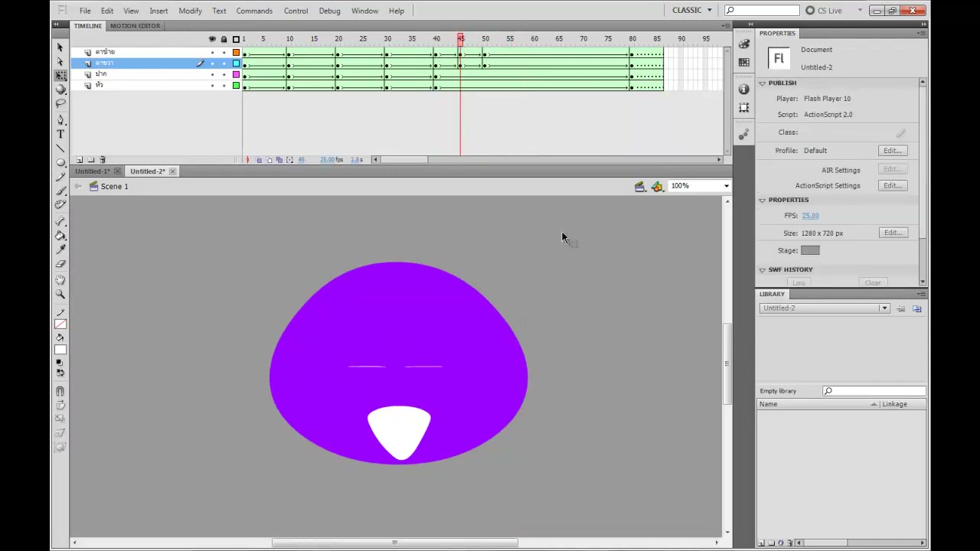This screenshot has height=551, width=980.
Task: Open the Color panel icon
Action: pyautogui.click(x=743, y=45)
